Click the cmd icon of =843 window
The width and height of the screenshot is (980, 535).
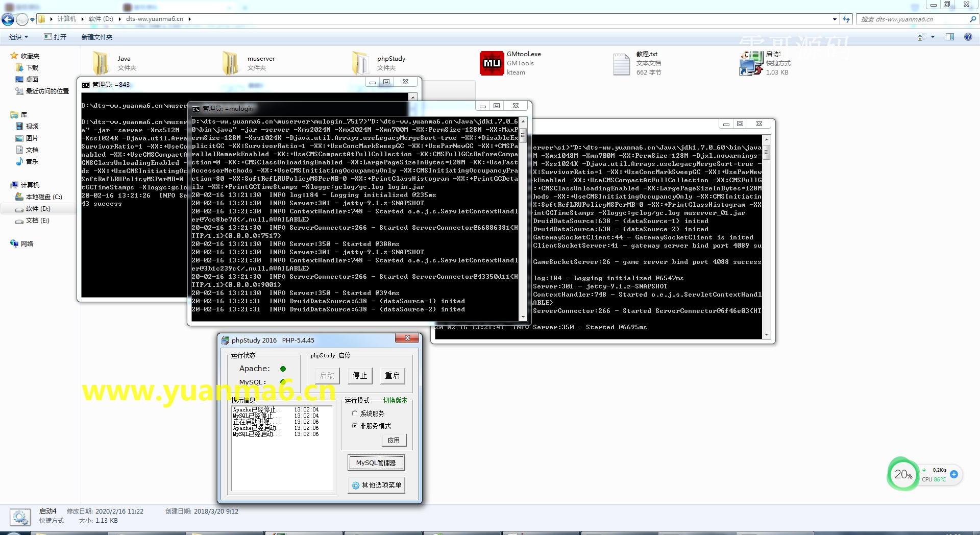[x=86, y=85]
